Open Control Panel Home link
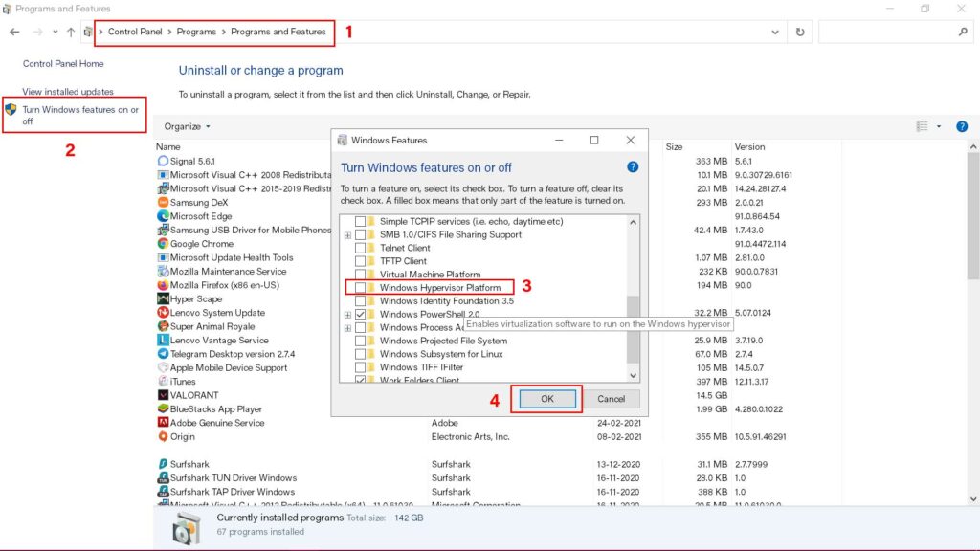Screen dimensions: 980x551 [x=63, y=64]
